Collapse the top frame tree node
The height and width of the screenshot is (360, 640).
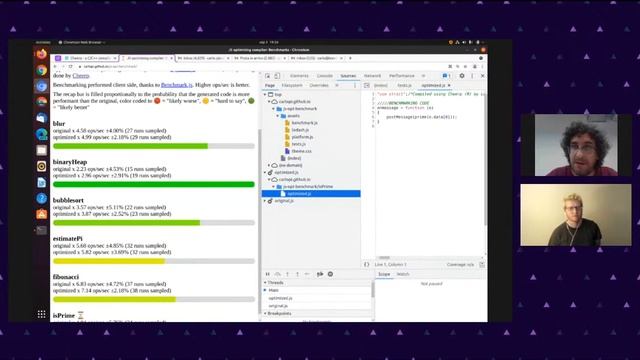click(x=265, y=95)
